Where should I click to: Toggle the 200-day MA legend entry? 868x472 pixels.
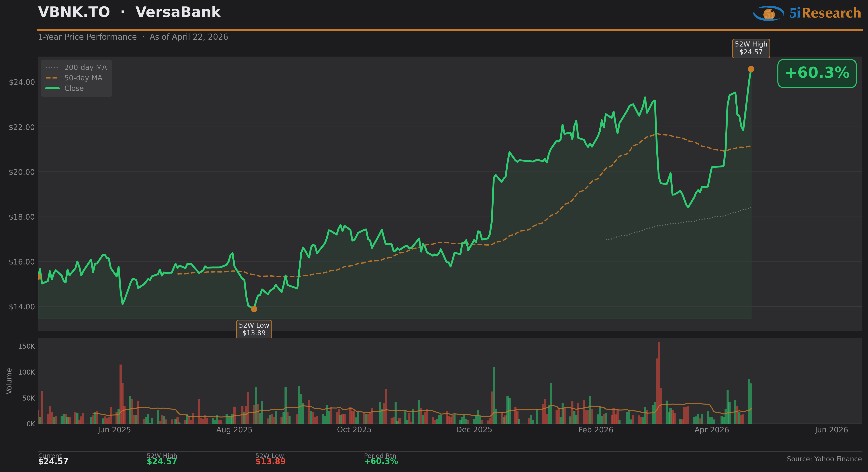click(85, 67)
